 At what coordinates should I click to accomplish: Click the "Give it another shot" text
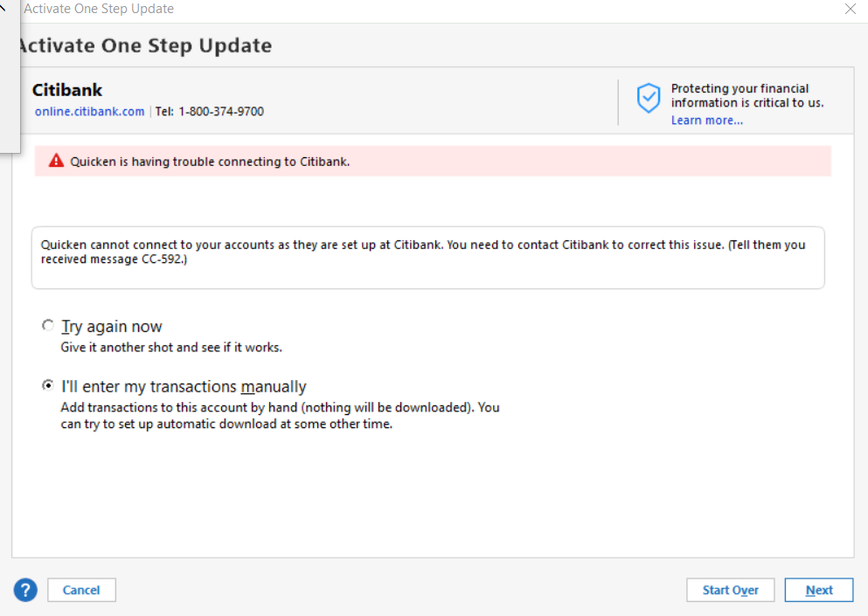(173, 347)
